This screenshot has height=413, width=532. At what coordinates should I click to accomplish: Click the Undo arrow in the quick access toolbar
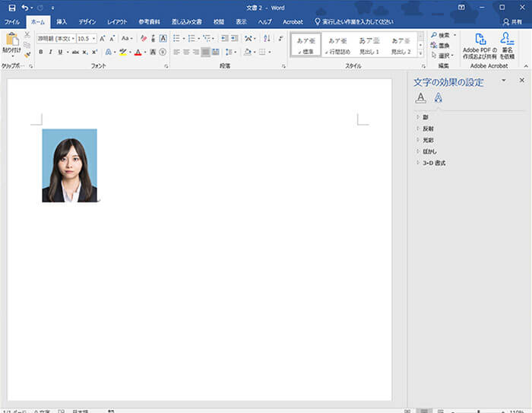click(x=25, y=8)
